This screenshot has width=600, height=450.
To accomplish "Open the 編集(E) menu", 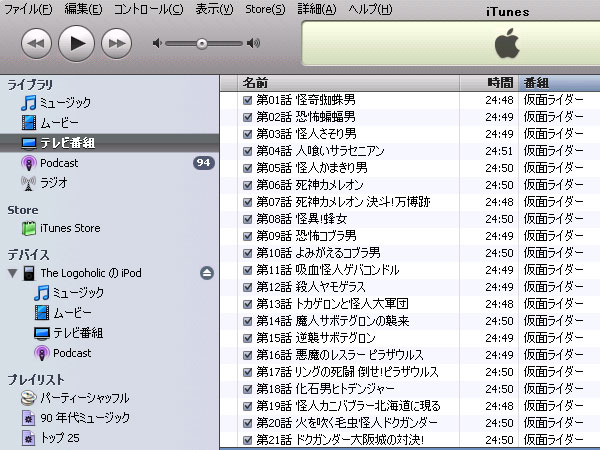I will click(83, 9).
